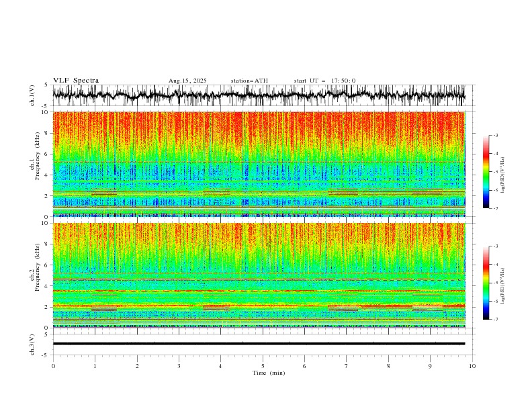Click the flat ch.3 voltage trace
The image size is (532, 411).
coord(259,344)
